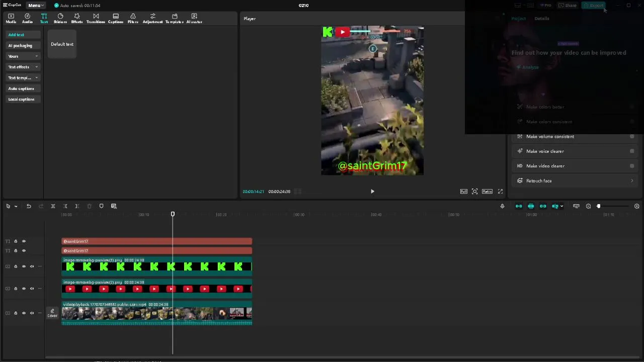Click the player screenshot focus icon

tap(474, 192)
